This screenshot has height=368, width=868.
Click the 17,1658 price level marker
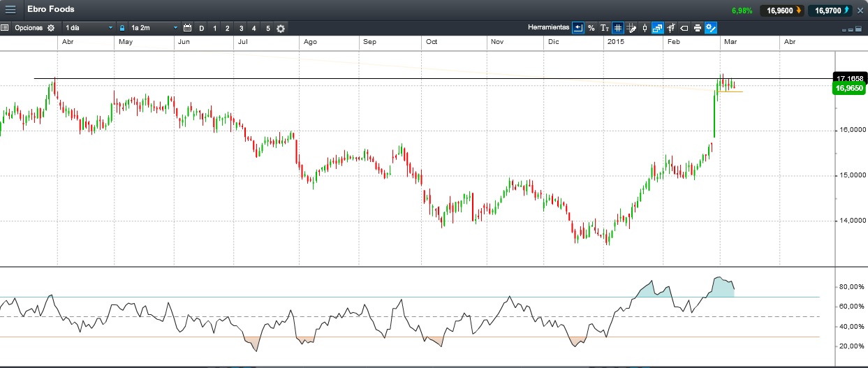pos(848,78)
